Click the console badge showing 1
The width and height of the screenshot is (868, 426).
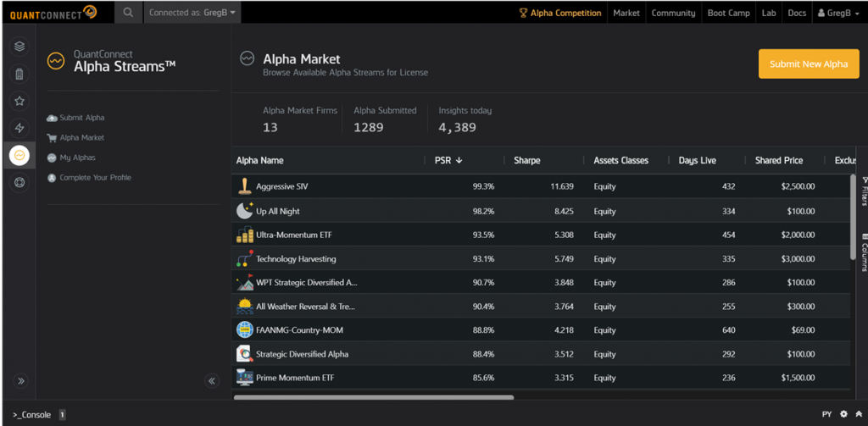pyautogui.click(x=62, y=414)
